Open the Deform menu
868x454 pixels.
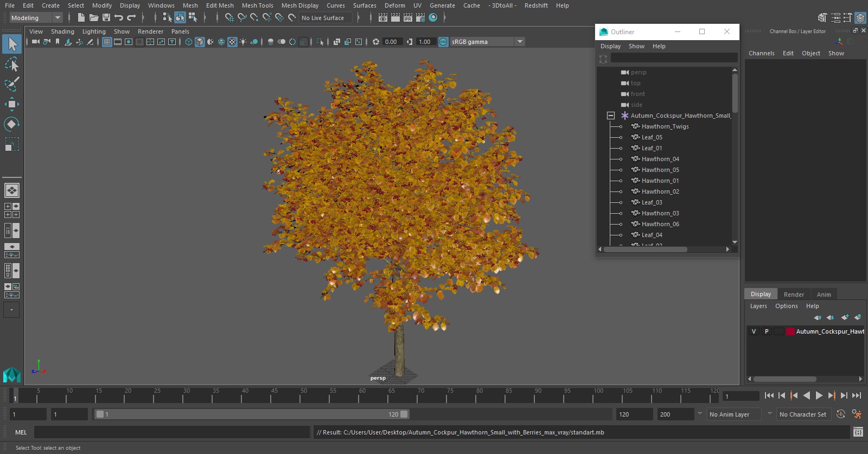[x=394, y=5]
